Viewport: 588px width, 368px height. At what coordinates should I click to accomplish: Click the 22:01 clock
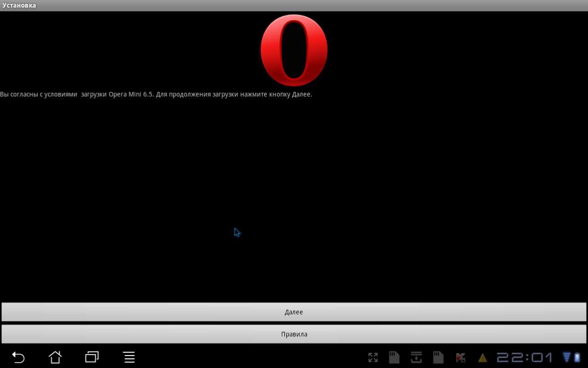click(525, 357)
